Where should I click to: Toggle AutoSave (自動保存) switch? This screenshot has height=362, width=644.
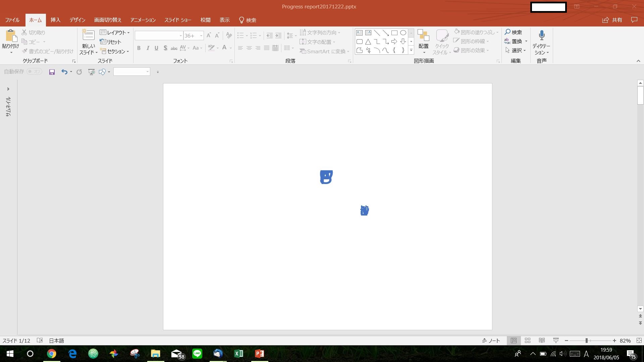[x=34, y=72]
